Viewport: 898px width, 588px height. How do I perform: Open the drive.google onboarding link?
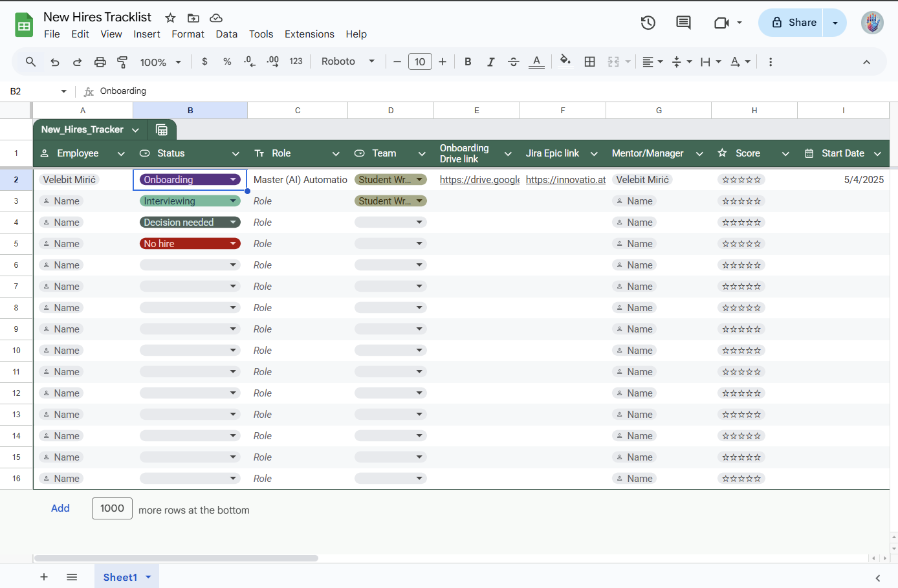479,179
